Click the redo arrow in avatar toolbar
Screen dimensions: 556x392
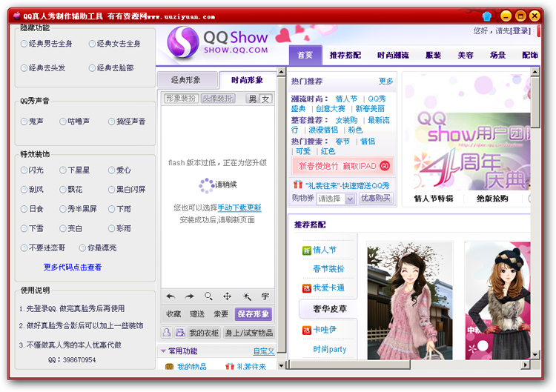pyautogui.click(x=189, y=296)
